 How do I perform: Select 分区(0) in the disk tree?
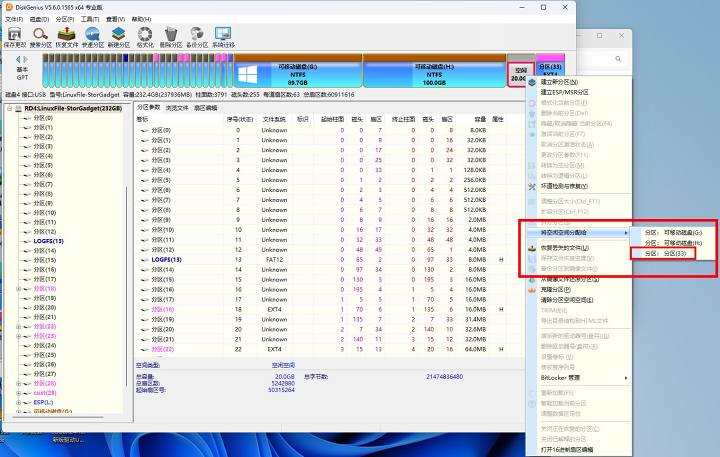(43, 118)
